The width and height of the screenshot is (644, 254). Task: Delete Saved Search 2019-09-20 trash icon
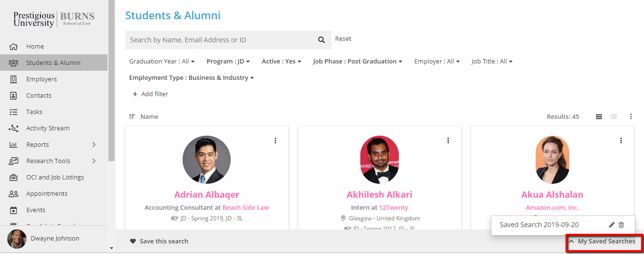click(621, 225)
